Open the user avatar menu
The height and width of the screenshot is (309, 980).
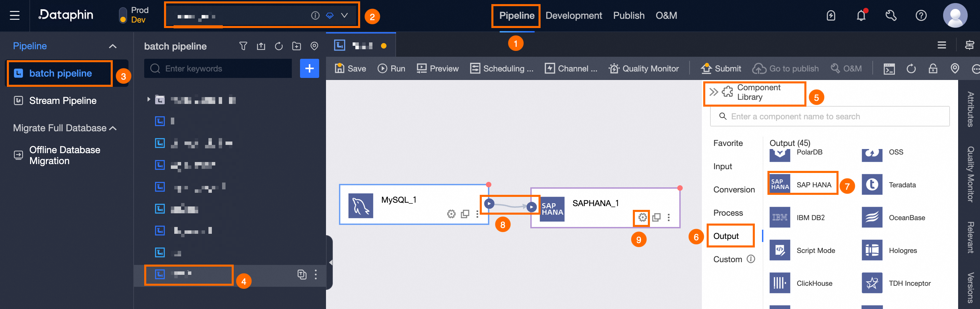tap(955, 16)
